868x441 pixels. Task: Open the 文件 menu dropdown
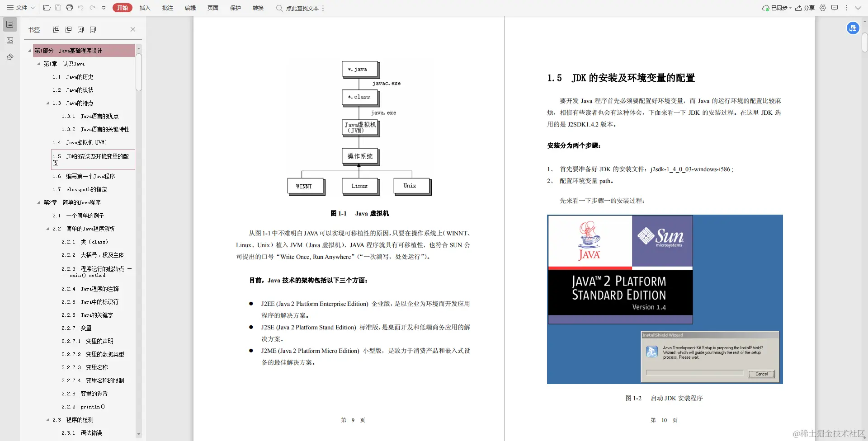21,8
